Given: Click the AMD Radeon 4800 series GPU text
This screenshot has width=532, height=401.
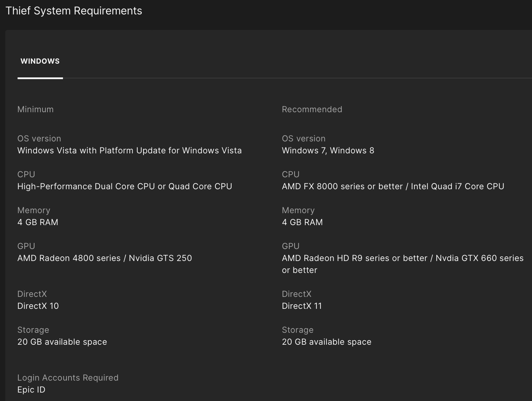Looking at the screenshot, I should pyautogui.click(x=104, y=258).
